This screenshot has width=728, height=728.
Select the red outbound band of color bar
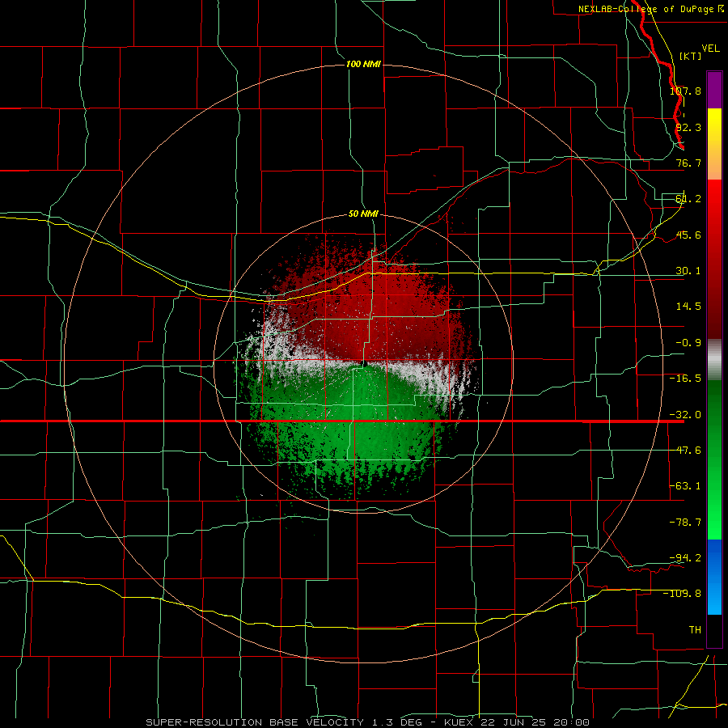[x=714, y=259]
